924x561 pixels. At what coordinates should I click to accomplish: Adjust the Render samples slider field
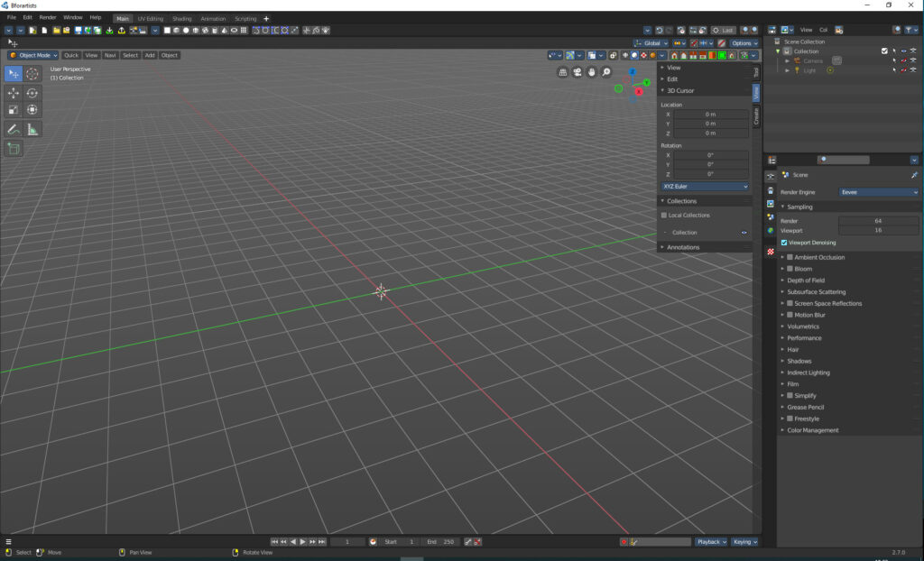[878, 221]
